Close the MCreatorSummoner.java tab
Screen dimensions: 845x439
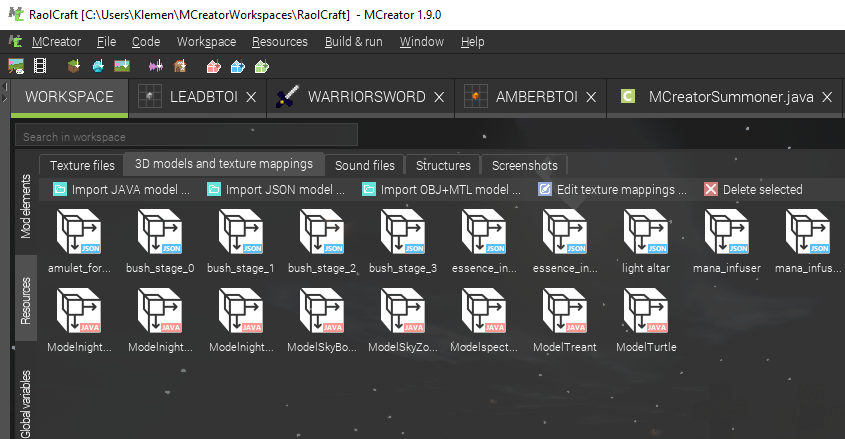tap(827, 97)
